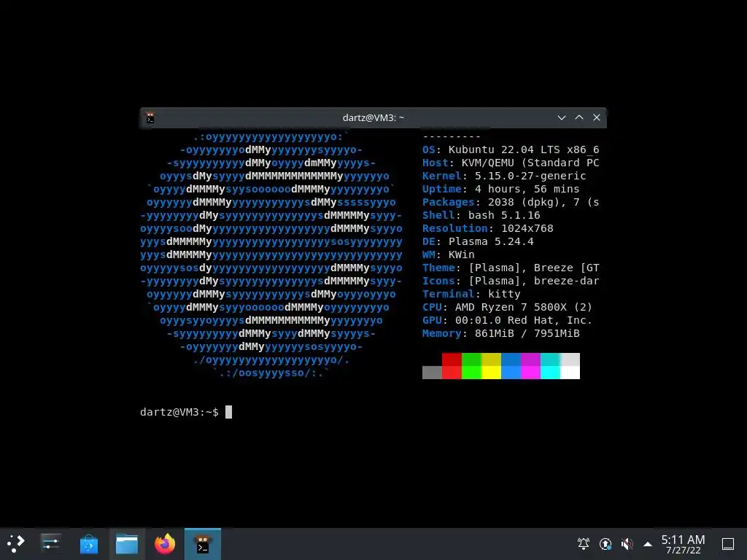Open the KDE application launcher
The height and width of the screenshot is (560, 747).
(x=15, y=543)
